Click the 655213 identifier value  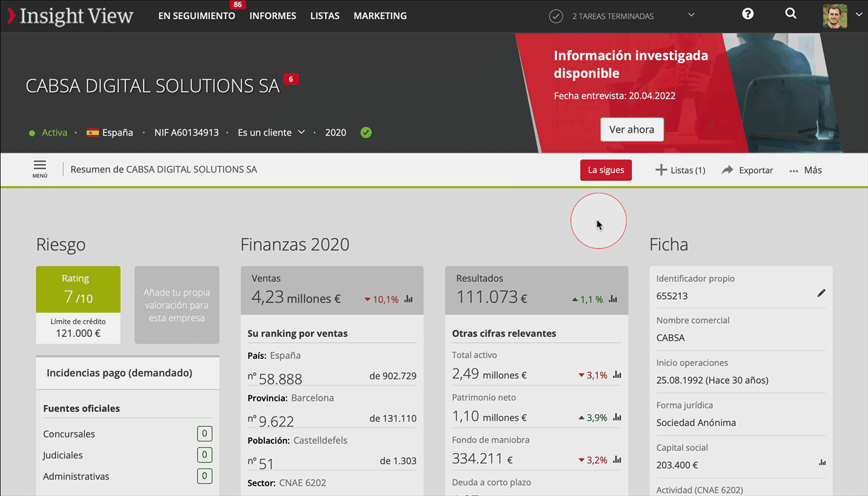(672, 296)
